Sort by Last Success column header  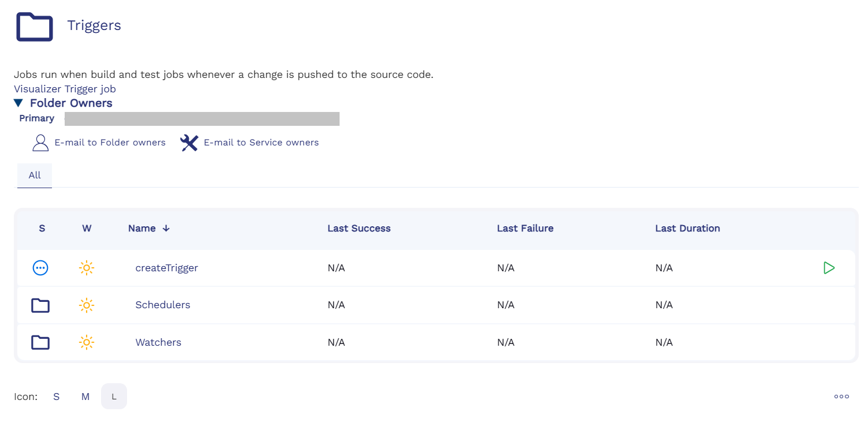coord(359,229)
